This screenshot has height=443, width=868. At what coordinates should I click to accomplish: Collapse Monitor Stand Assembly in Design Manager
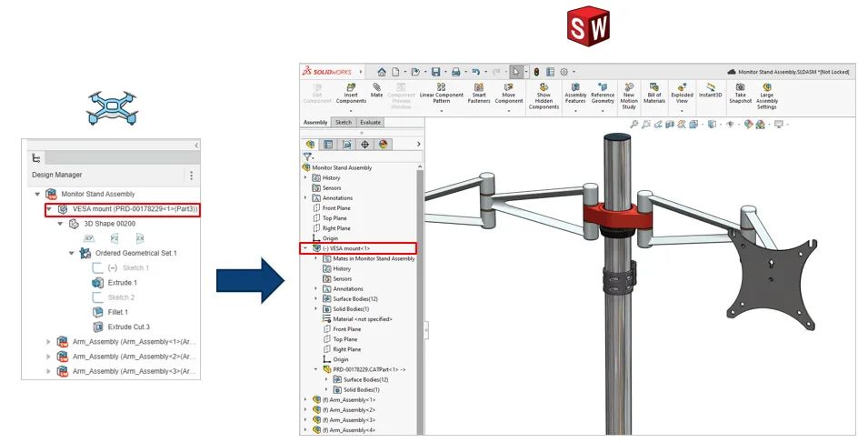pos(37,195)
